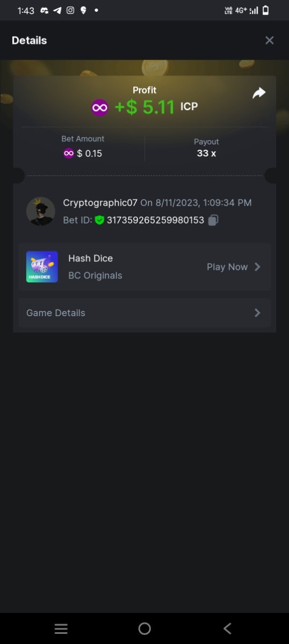Click the ICP coin icon beside profit

click(x=100, y=107)
